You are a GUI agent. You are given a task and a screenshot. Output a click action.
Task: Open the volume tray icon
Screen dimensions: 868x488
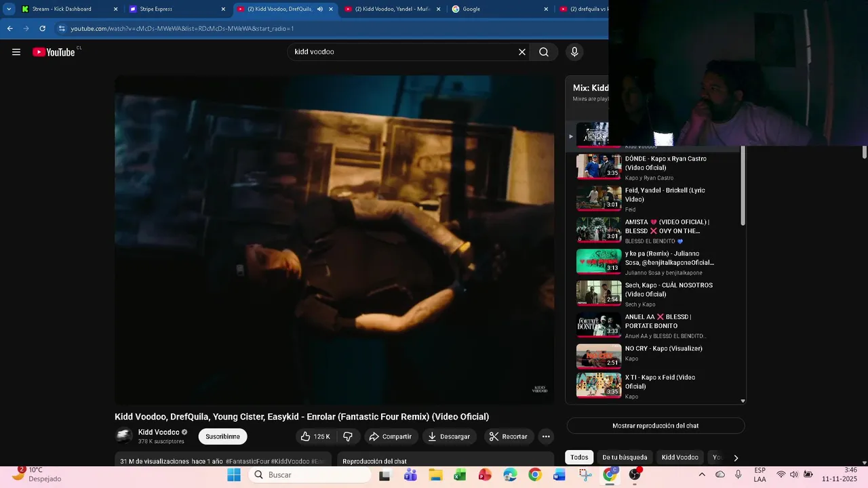[x=794, y=475]
